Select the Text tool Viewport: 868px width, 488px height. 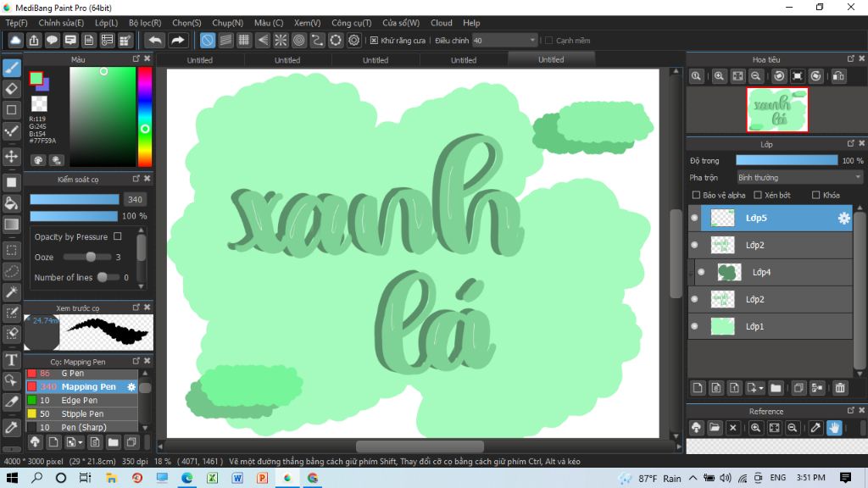(x=12, y=360)
